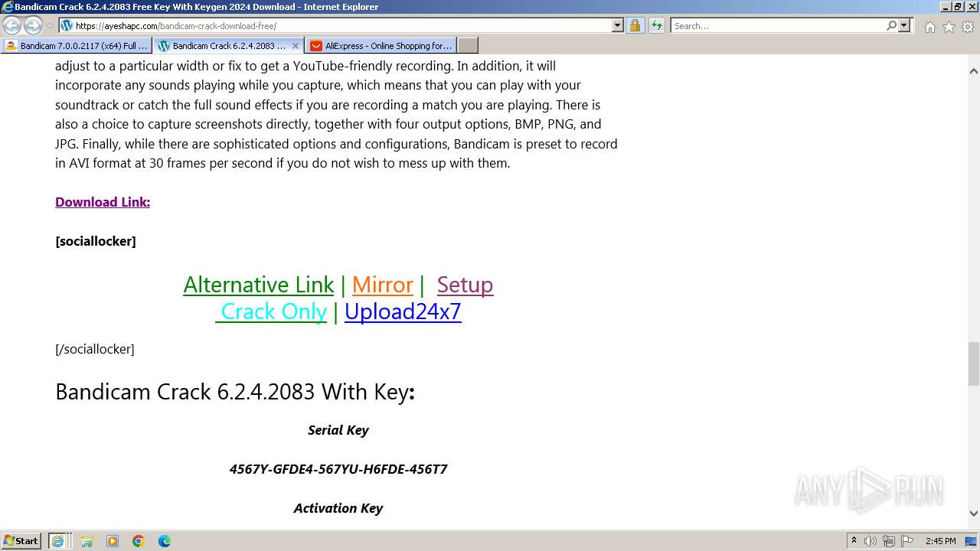This screenshot has width=980, height=551.
Task: Click the Refresh page icon
Action: click(656, 25)
